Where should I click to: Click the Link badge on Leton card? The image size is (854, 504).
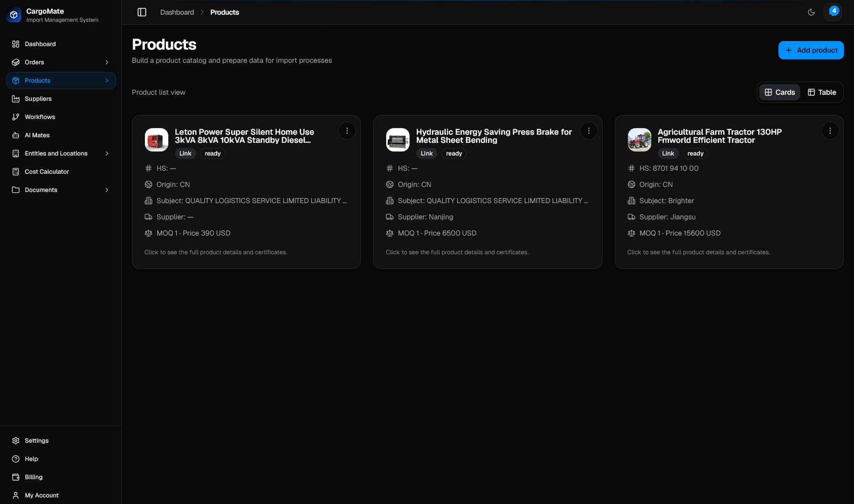point(185,153)
